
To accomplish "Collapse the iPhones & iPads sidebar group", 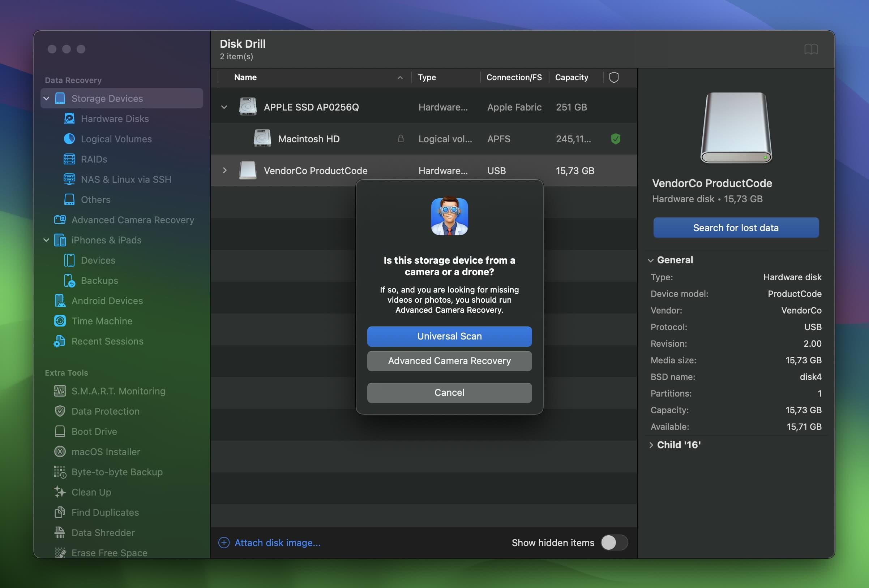I will tap(46, 240).
